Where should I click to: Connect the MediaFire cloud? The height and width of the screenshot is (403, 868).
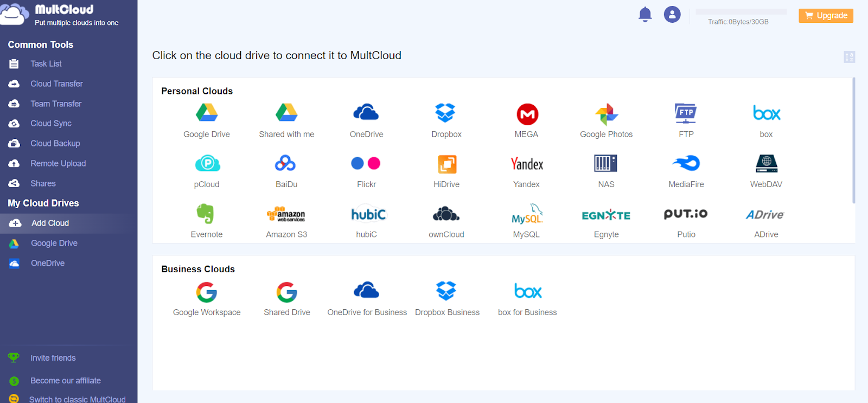pos(686,163)
